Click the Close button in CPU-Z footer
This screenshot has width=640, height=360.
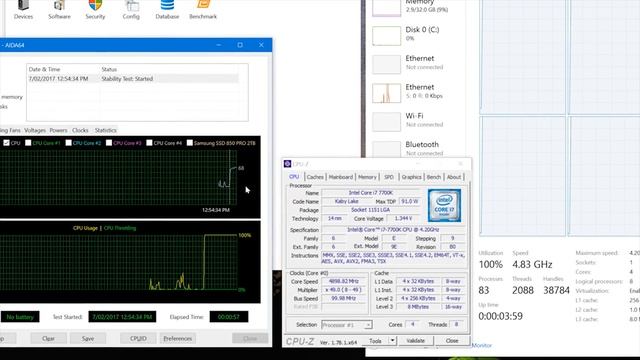(452, 340)
